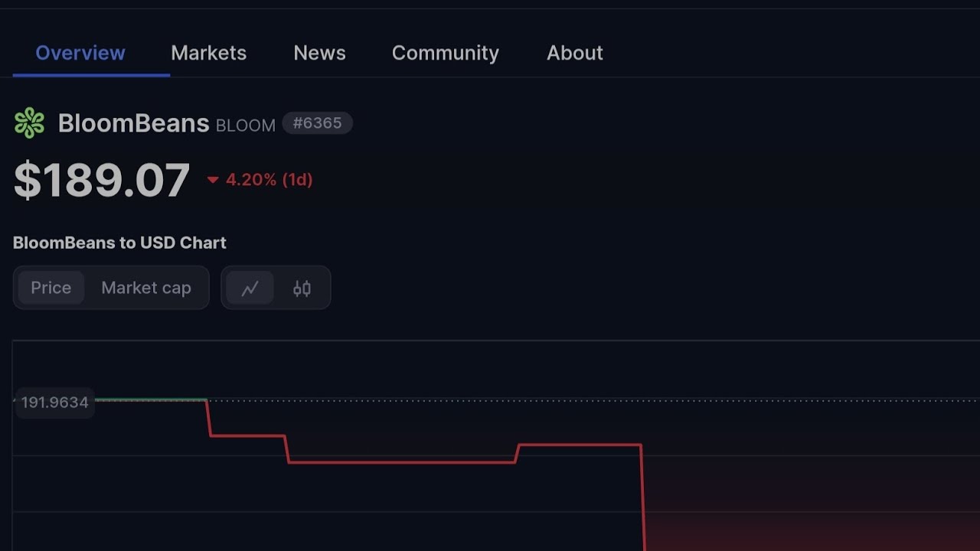The height and width of the screenshot is (551, 980).
Task: Click the 191.9634 price axis label
Action: [54, 403]
